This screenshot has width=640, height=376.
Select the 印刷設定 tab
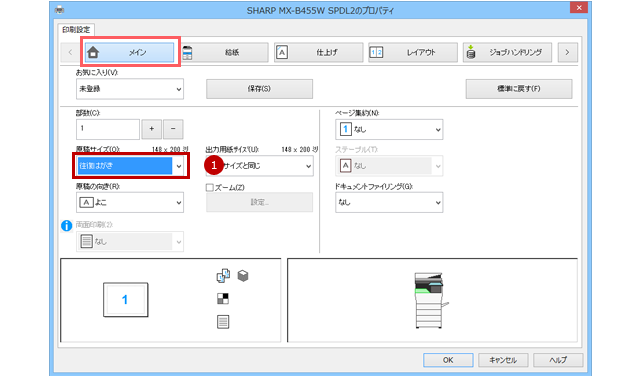coord(76,30)
